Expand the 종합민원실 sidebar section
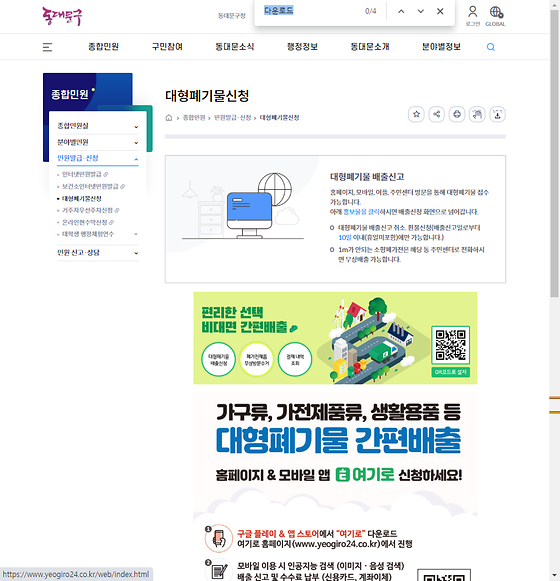The width and height of the screenshot is (560, 581). coord(98,126)
